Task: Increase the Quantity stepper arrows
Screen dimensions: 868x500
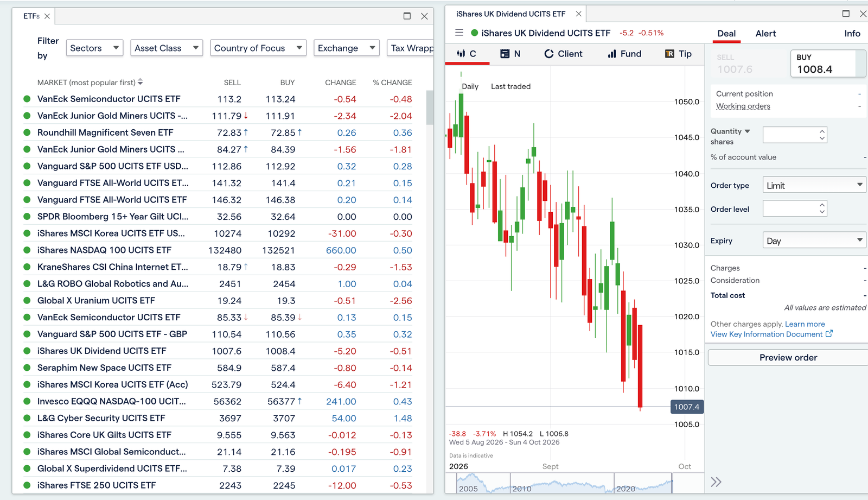Action: pyautogui.click(x=822, y=131)
